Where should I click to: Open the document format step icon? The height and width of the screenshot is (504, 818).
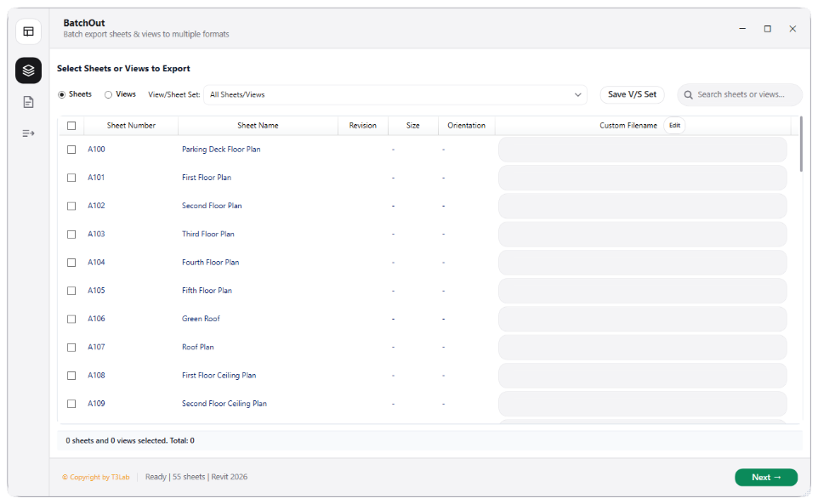pyautogui.click(x=28, y=102)
